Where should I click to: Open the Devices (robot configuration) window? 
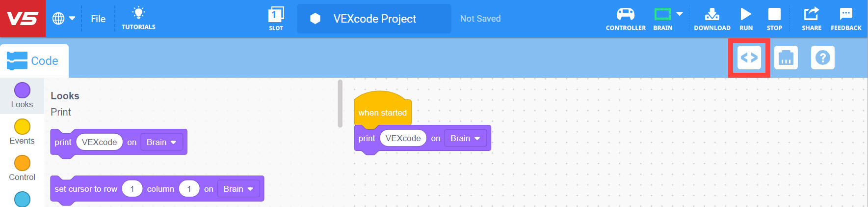tap(786, 58)
